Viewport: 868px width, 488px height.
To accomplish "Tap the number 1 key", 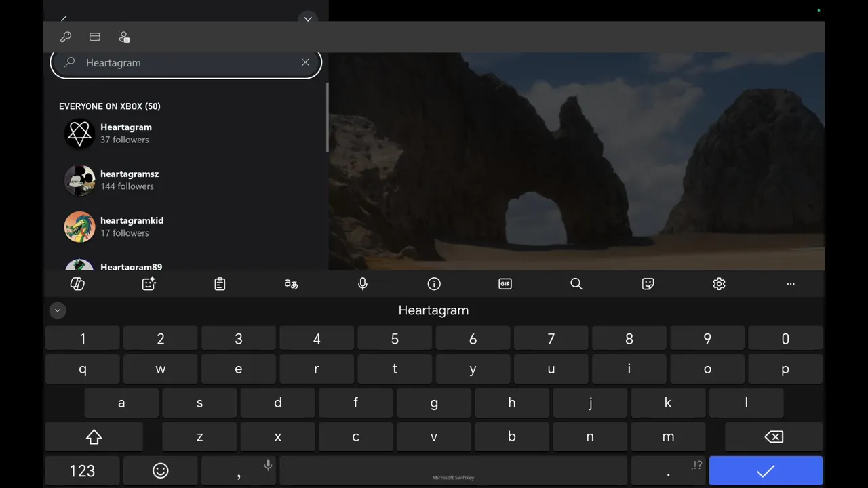I will click(83, 339).
